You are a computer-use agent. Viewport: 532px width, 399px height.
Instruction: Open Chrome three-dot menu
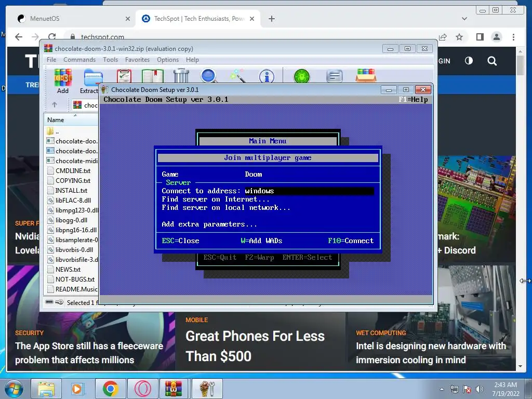(513, 37)
